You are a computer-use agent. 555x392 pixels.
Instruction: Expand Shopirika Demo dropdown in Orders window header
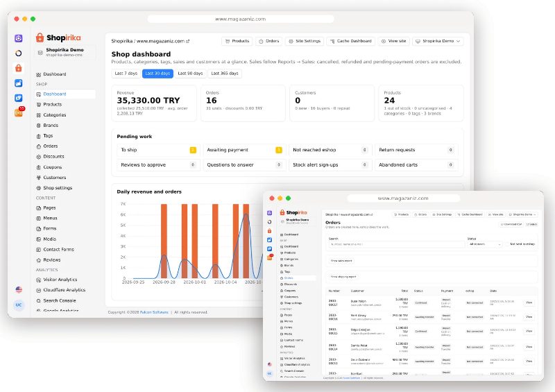(x=523, y=214)
